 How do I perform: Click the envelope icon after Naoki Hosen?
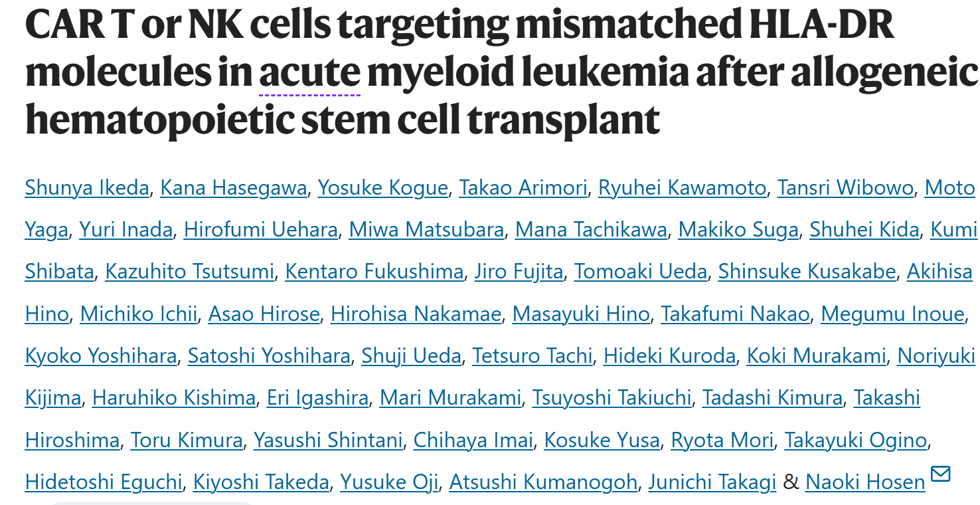[941, 474]
